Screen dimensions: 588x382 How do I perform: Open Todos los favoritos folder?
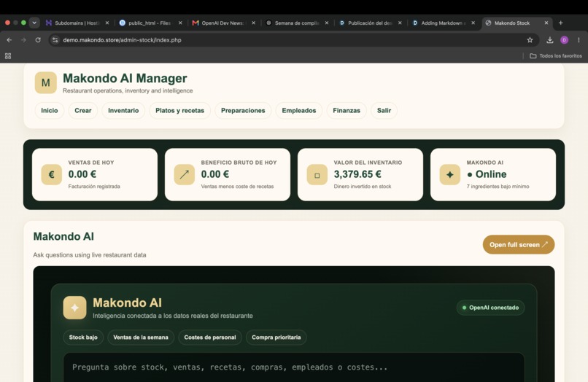(x=556, y=56)
